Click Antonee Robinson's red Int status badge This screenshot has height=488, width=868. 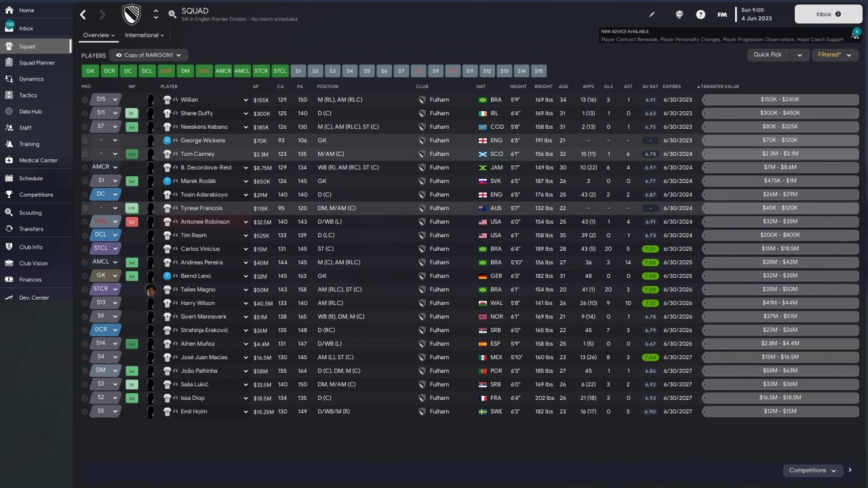pyautogui.click(x=132, y=222)
